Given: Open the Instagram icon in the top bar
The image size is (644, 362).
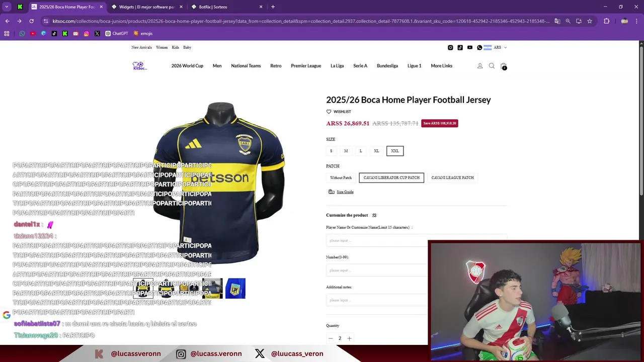Looking at the screenshot, I should (x=450, y=47).
